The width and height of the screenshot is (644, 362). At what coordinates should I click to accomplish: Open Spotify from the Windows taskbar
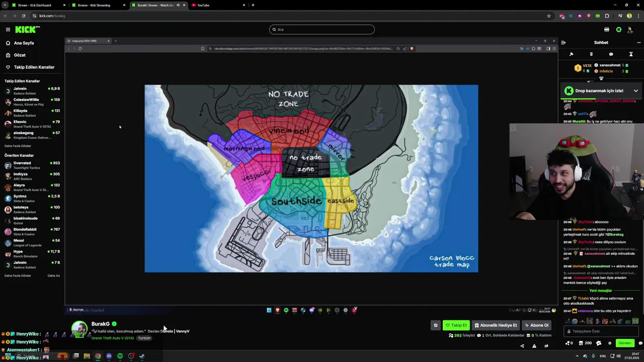tap(120, 356)
